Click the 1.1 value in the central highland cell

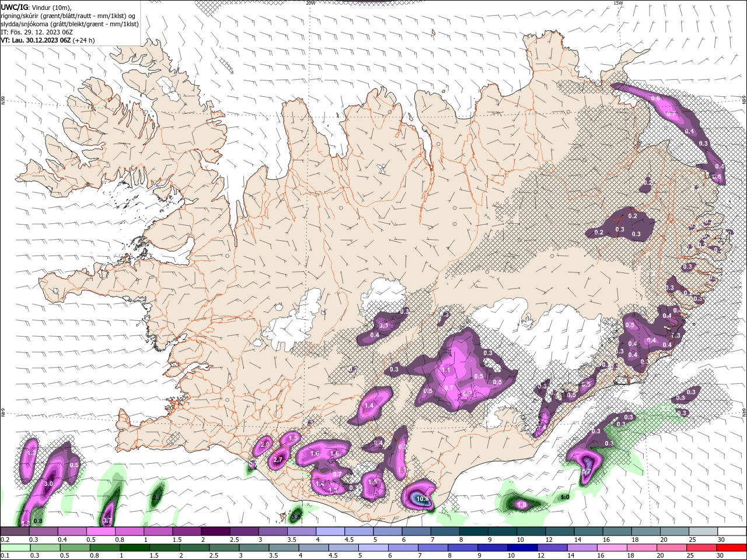point(446,370)
